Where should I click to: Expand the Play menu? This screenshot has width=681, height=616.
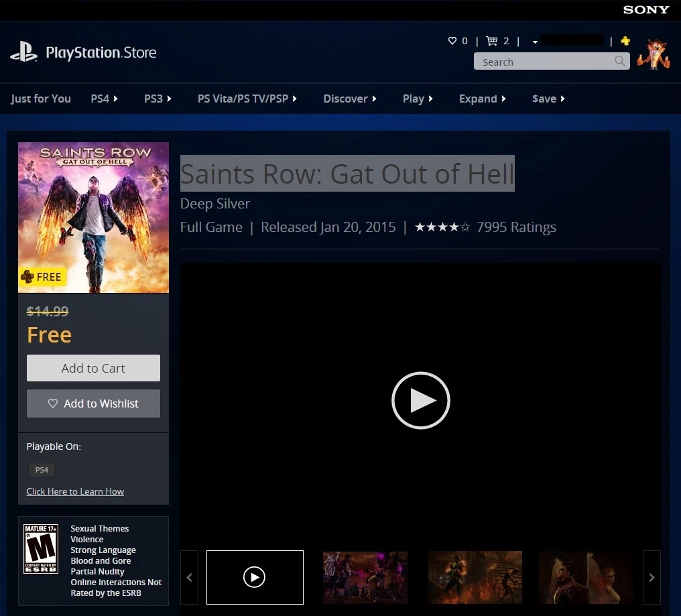(418, 99)
